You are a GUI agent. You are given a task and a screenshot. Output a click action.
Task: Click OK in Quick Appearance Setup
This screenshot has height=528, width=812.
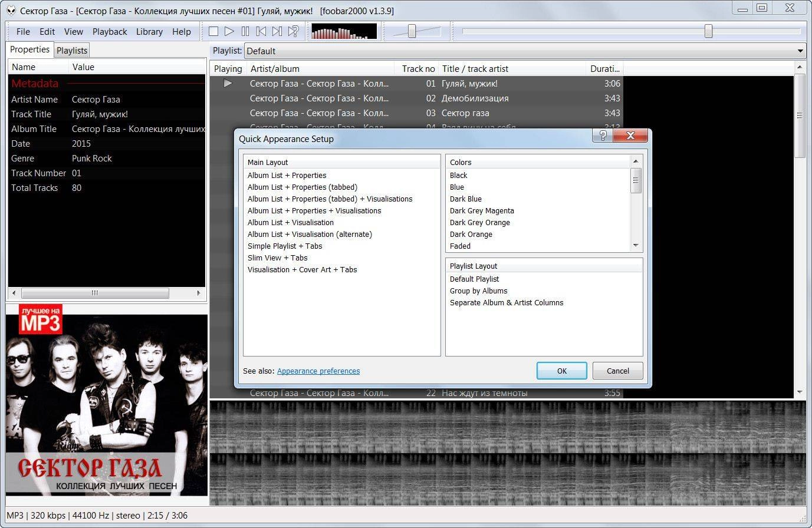[561, 371]
